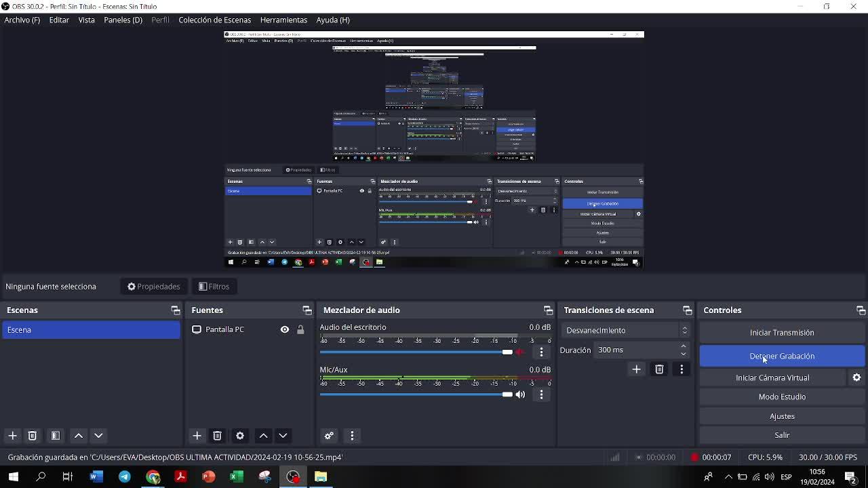This screenshot has width=868, height=488.
Task: Open the Herramientas menu
Action: click(x=283, y=20)
